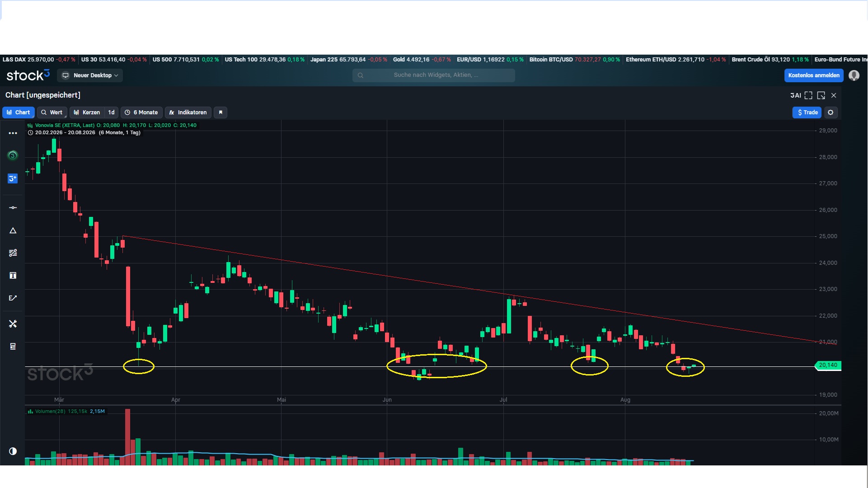Switch the chart widget to fullscreen
The height and width of the screenshot is (488, 868).
808,95
